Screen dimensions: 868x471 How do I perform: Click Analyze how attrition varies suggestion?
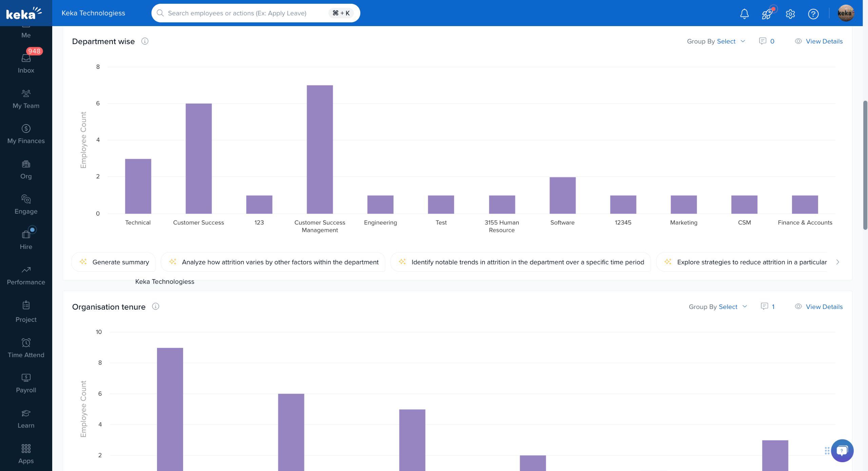click(x=273, y=262)
